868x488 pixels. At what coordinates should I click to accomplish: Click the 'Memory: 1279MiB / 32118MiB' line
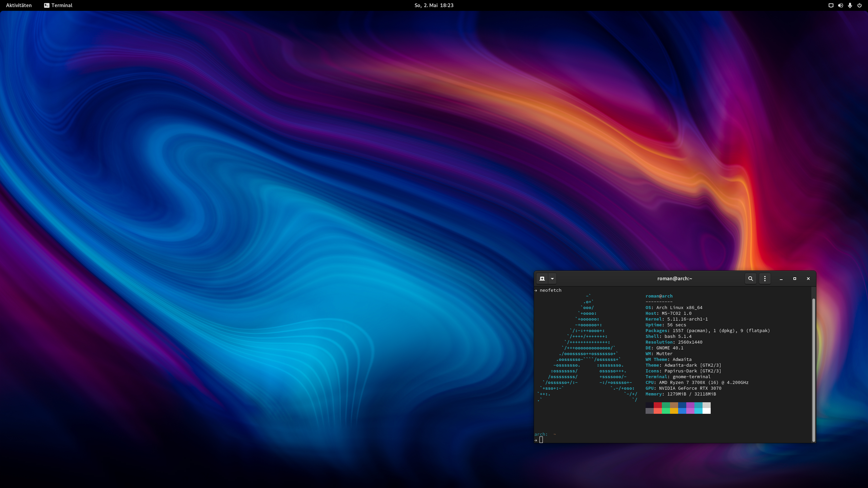pos(681,394)
